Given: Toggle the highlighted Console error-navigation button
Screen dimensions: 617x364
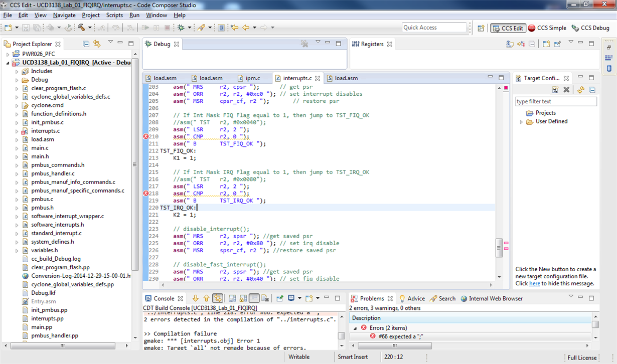Looking at the screenshot, I should [218, 298].
